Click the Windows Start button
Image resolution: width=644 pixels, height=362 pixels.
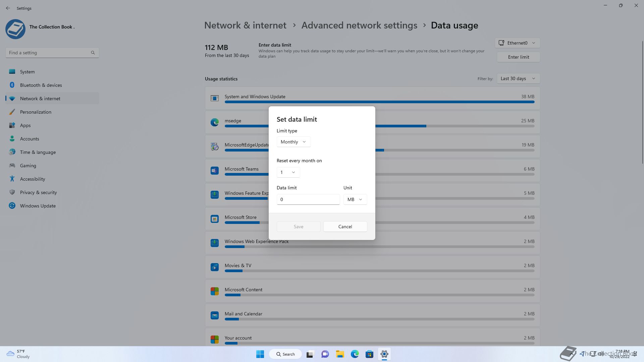260,354
